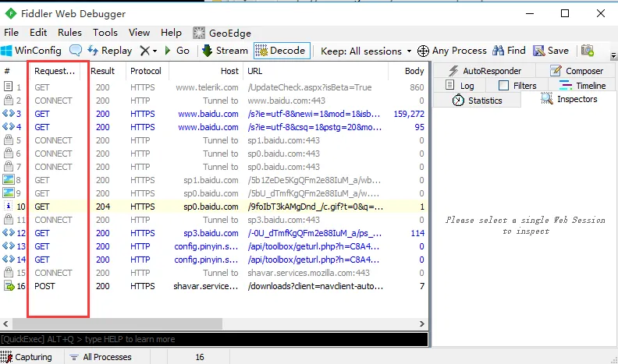Select the Inspectors tab
Viewport: 618px width, 364px height.
569,99
